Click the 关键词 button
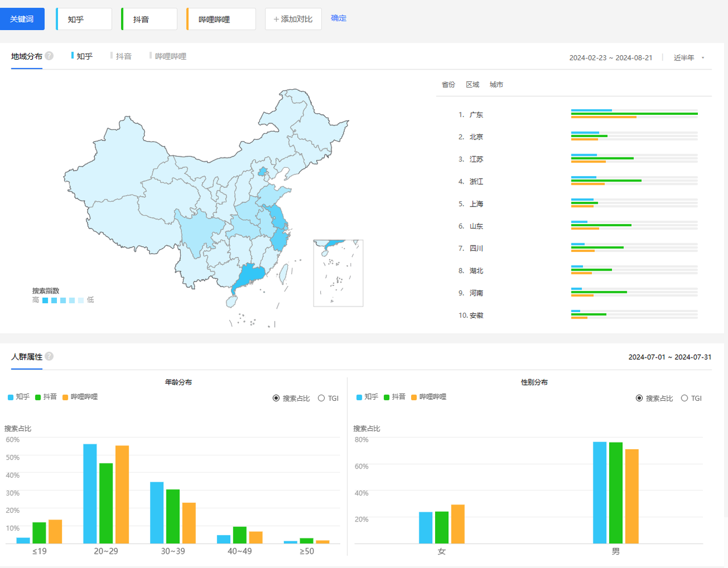728x568 pixels. click(22, 19)
